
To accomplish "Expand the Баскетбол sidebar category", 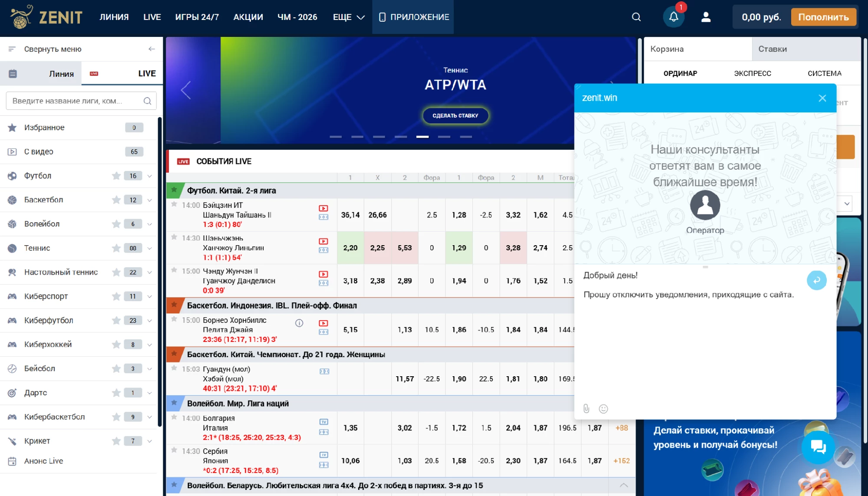I will coord(149,200).
